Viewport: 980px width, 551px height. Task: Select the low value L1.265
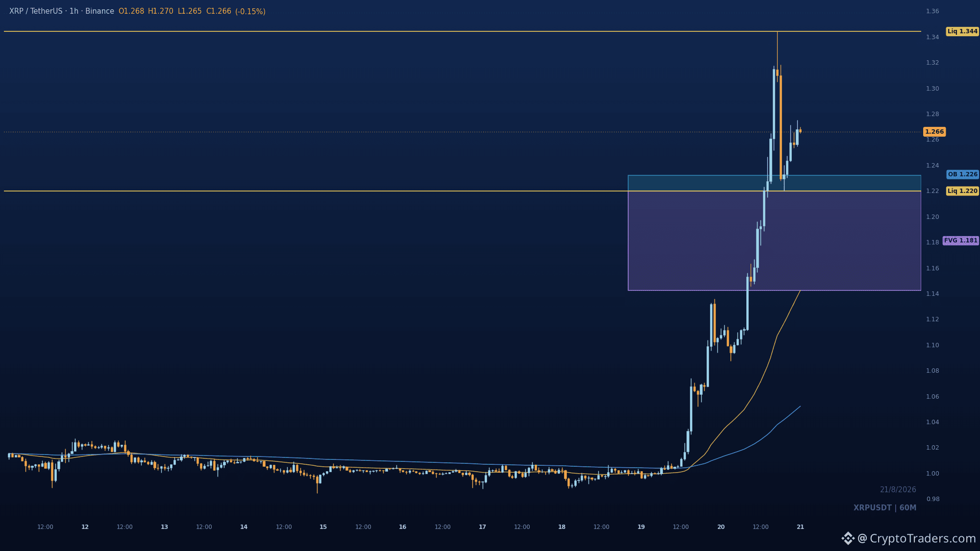click(x=190, y=11)
